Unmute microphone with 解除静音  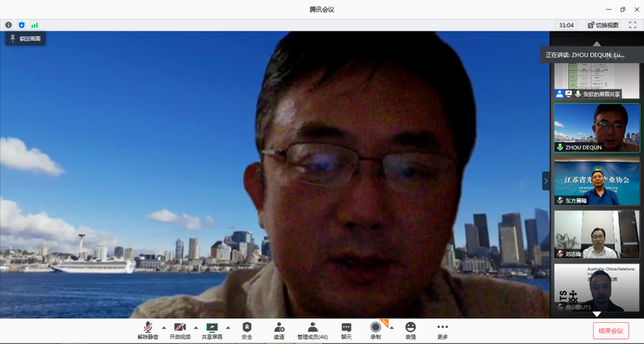tap(147, 330)
